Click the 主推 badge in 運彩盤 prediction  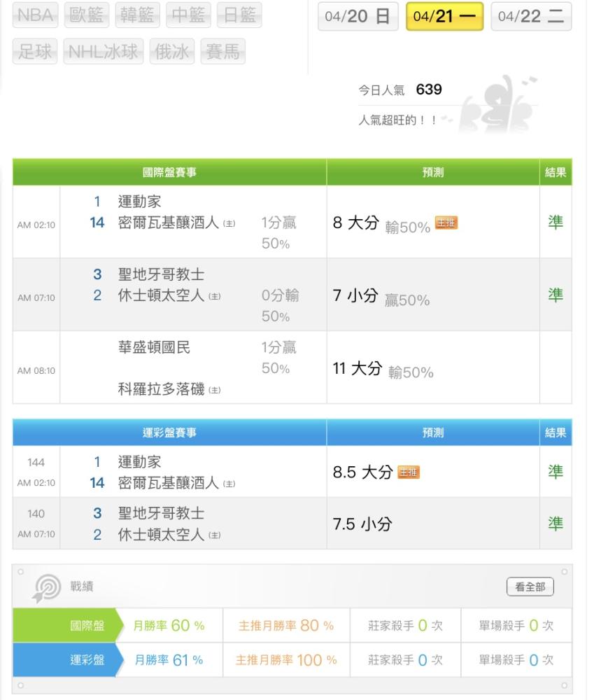coord(409,472)
